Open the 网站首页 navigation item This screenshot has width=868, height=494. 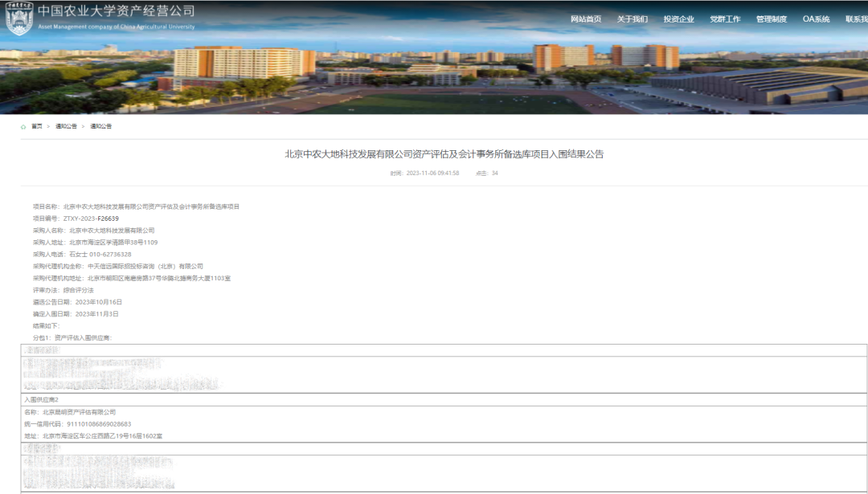point(586,19)
